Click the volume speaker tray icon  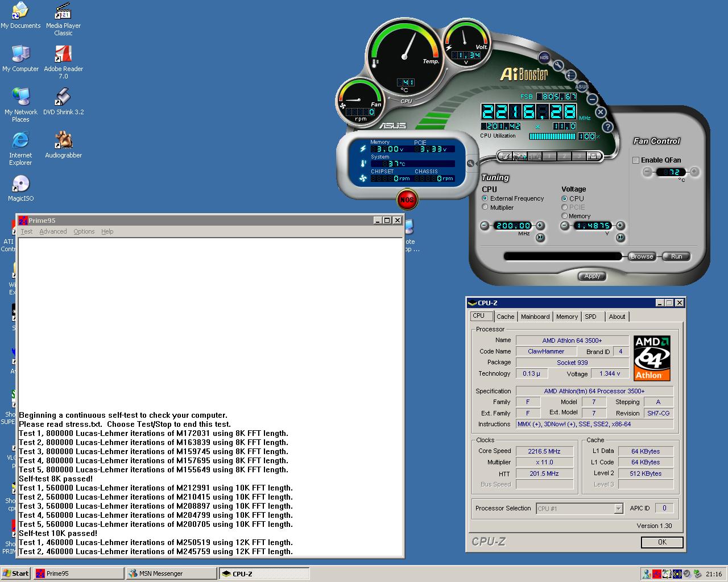[687, 574]
